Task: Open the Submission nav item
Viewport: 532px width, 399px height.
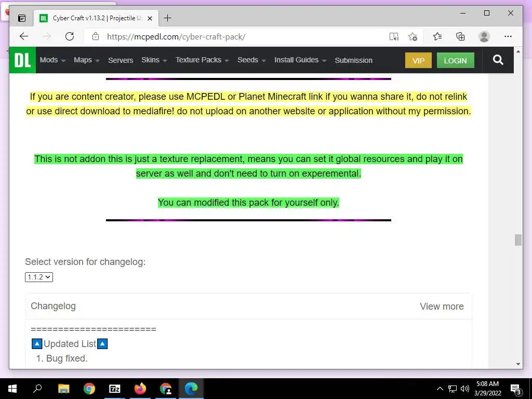Action: click(353, 60)
